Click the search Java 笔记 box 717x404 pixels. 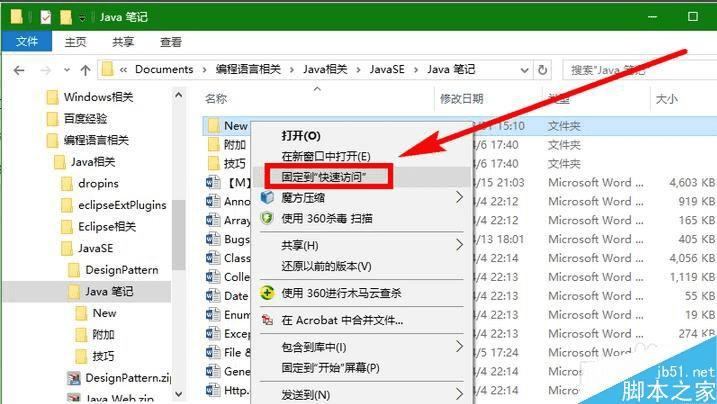pyautogui.click(x=639, y=70)
